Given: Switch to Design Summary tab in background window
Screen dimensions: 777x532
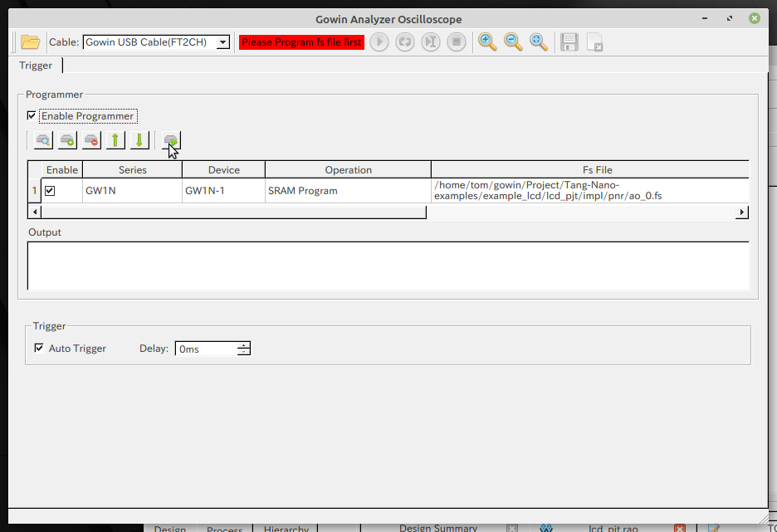Looking at the screenshot, I should click(x=438, y=528).
